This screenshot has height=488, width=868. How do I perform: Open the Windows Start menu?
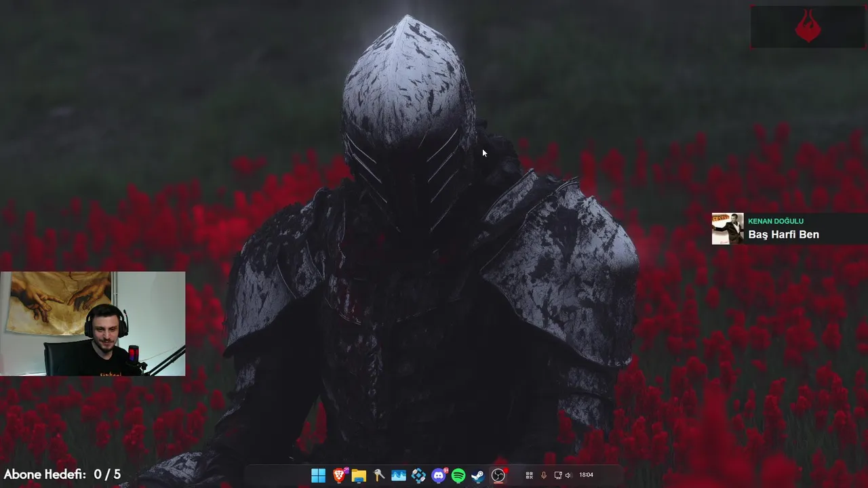(x=318, y=476)
